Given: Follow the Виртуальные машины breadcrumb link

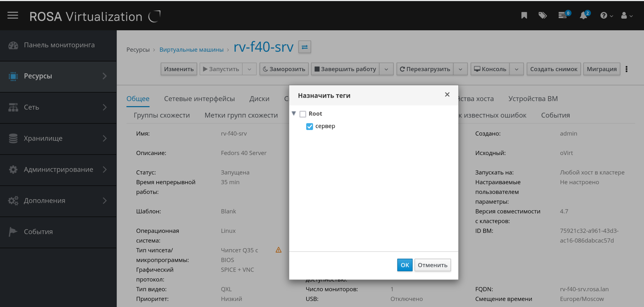Looking at the screenshot, I should click(191, 50).
